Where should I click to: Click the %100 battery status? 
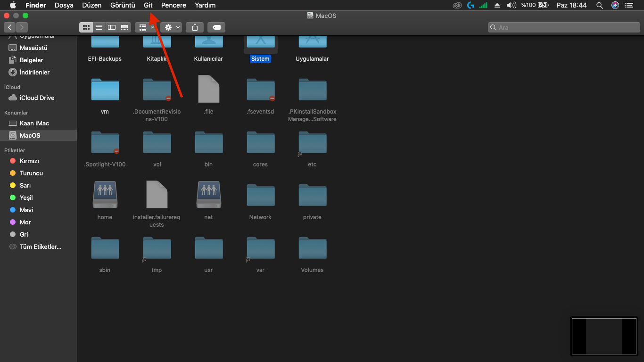(x=535, y=5)
